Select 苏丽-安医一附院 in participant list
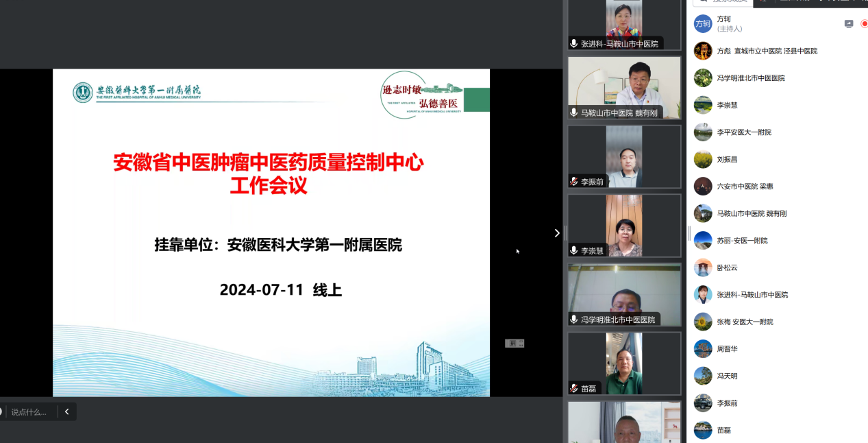 (x=742, y=241)
